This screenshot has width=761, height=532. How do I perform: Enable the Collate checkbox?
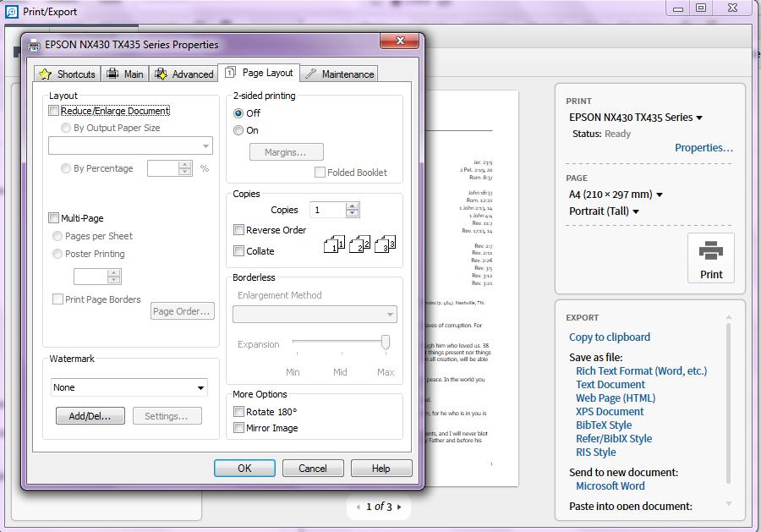(241, 251)
